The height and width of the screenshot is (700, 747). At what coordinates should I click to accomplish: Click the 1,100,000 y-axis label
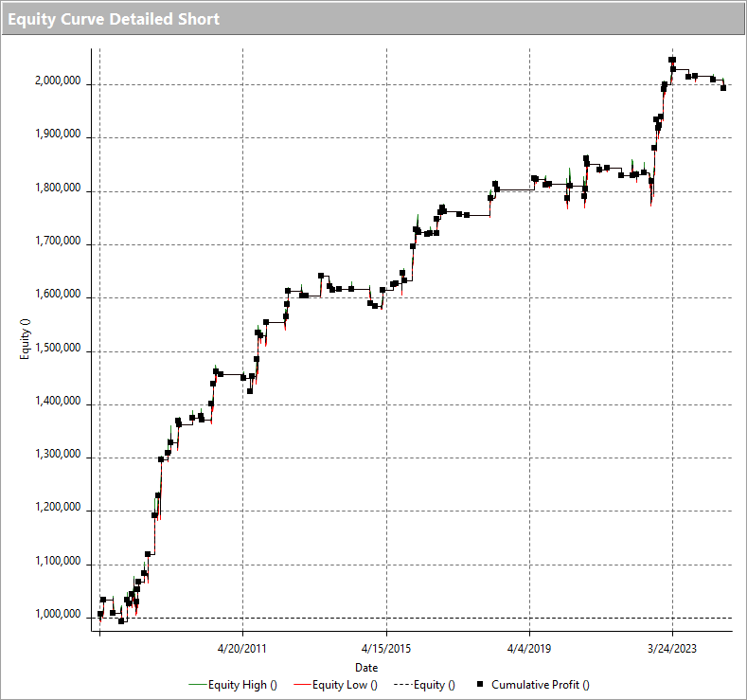pyautogui.click(x=58, y=561)
